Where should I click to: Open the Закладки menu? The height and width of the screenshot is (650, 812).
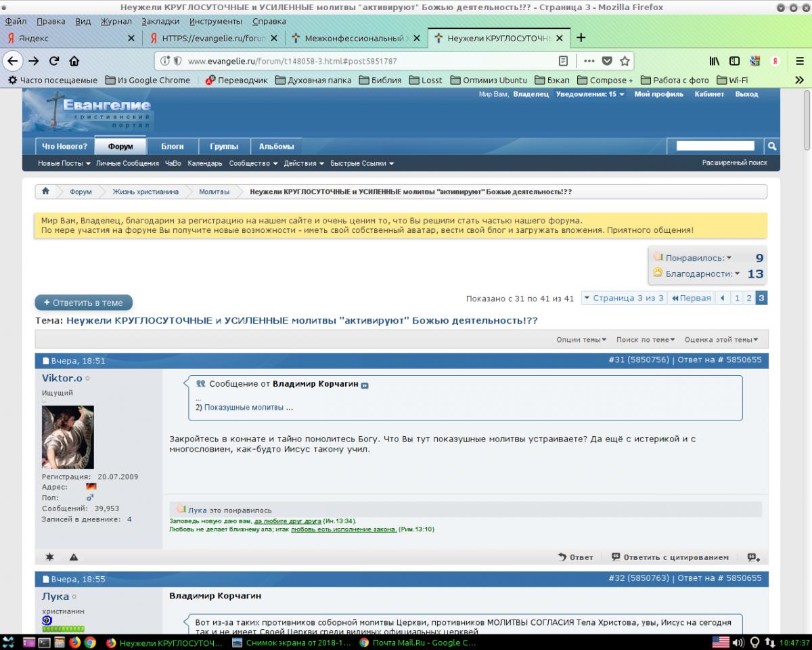click(x=160, y=21)
